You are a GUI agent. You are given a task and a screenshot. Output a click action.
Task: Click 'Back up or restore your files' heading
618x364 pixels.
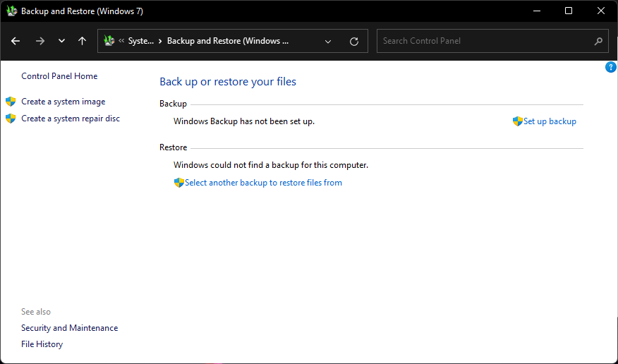pos(228,82)
